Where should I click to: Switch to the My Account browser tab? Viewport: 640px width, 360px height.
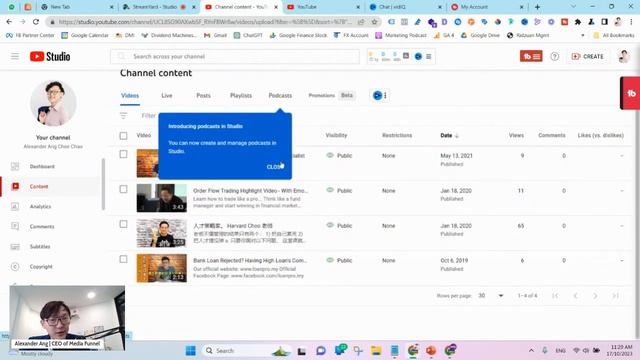coord(487,7)
